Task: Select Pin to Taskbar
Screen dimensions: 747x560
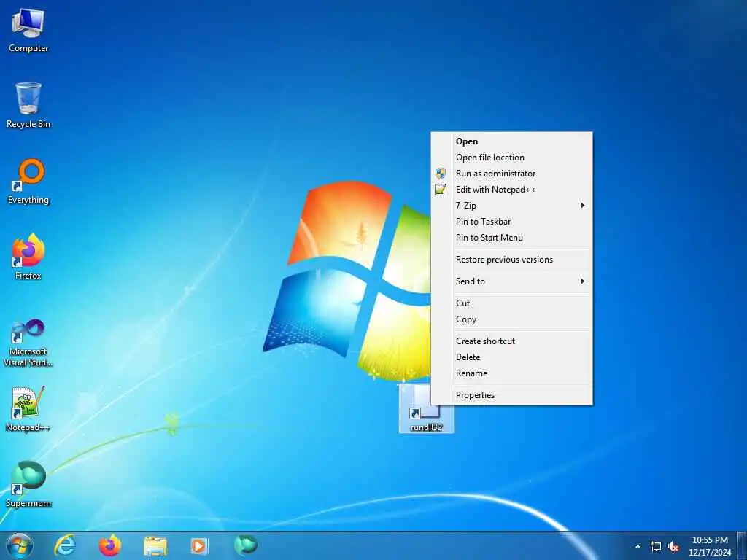Action: tap(512, 222)
